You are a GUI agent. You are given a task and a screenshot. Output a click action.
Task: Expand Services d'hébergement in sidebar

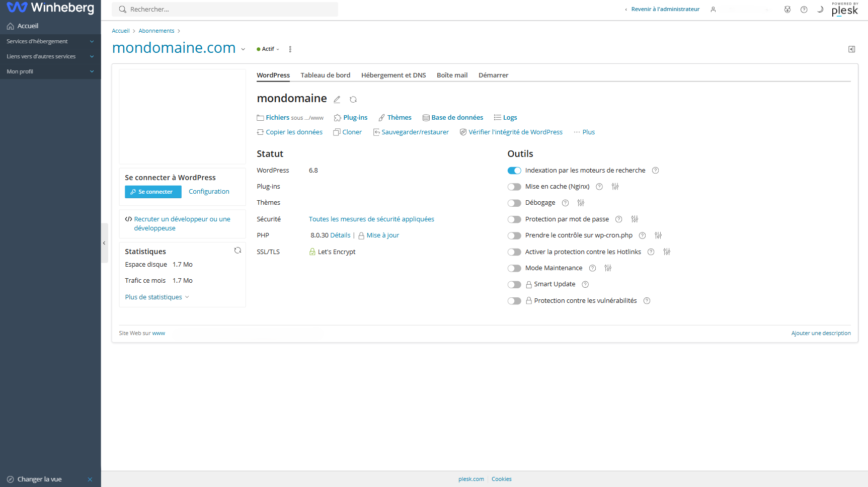click(50, 41)
